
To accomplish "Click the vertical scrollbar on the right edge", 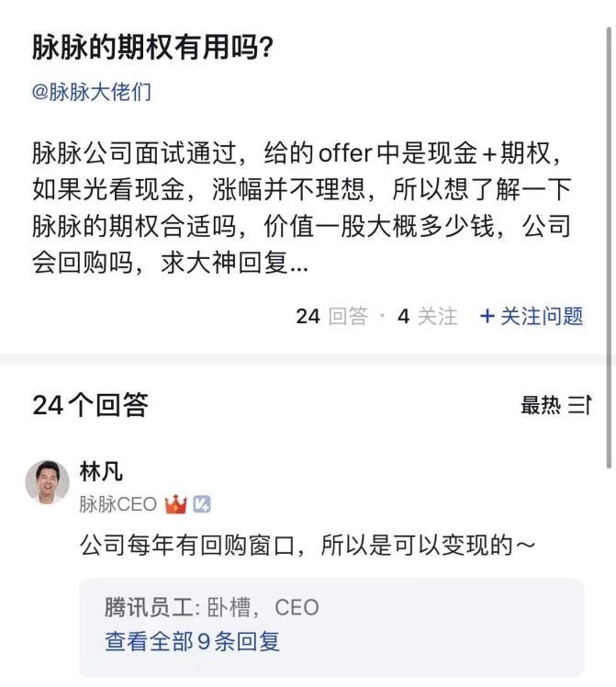I will pyautogui.click(x=608, y=184).
